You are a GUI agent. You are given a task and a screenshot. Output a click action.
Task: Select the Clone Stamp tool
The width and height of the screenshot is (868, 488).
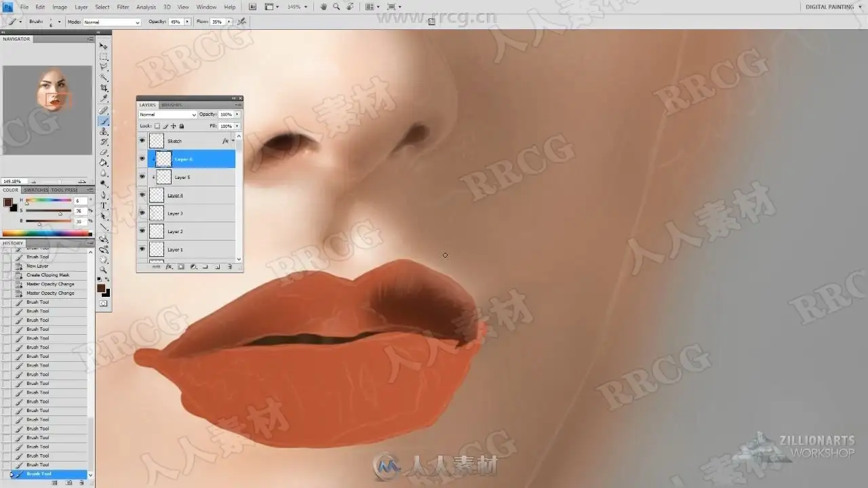click(x=104, y=131)
